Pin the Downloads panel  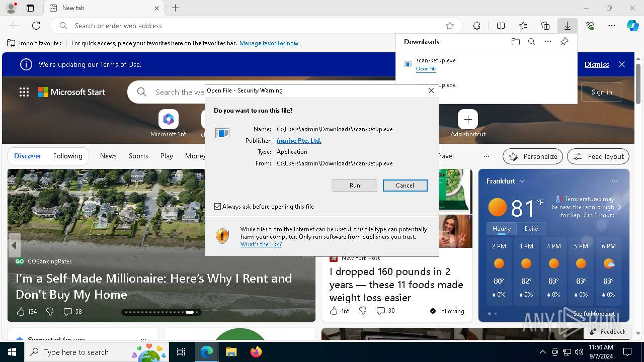(564, 42)
